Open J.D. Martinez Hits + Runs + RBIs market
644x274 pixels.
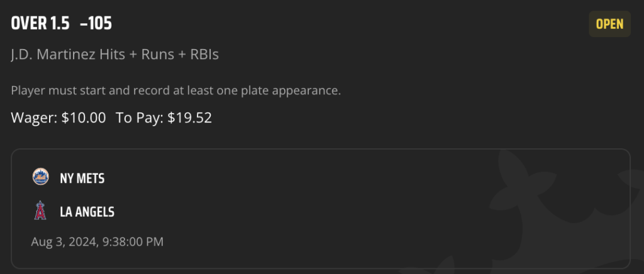coord(115,55)
